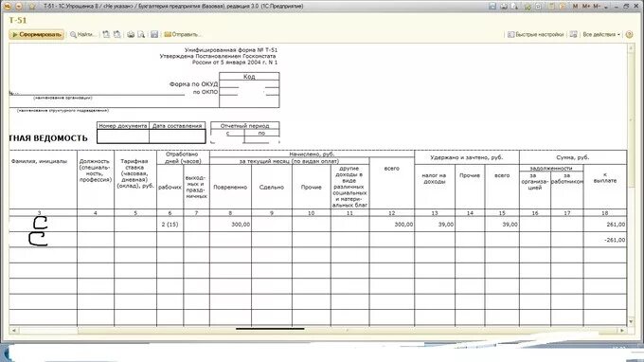Click the T-51 form title
Viewport: 644px width, 362px height.
[x=18, y=20]
